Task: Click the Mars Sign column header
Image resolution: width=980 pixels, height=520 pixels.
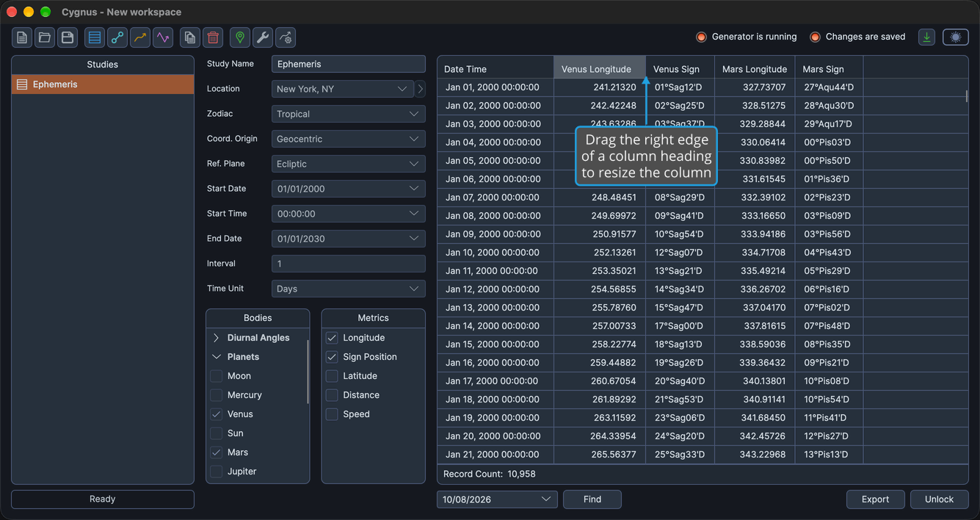Action: pos(829,69)
